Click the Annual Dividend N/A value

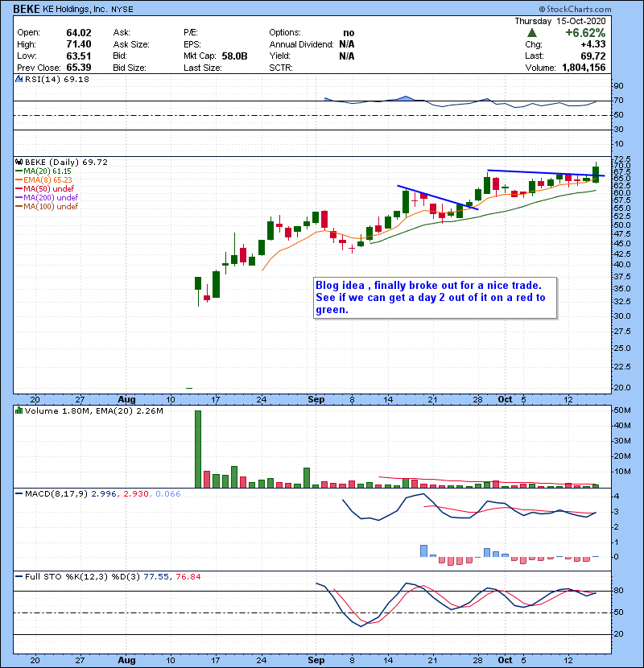tap(347, 44)
